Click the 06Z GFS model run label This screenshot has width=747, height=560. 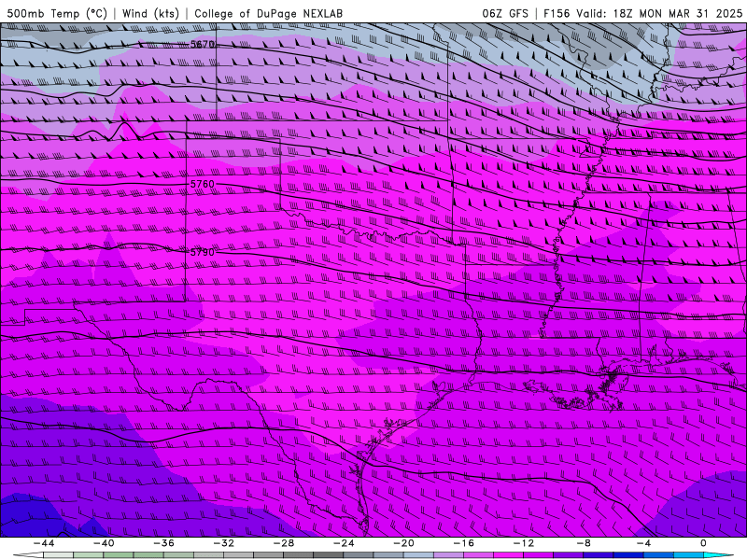[505, 13]
